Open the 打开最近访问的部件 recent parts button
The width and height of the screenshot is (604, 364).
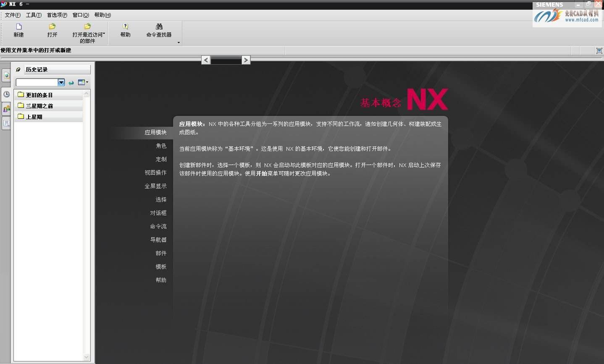(x=88, y=34)
